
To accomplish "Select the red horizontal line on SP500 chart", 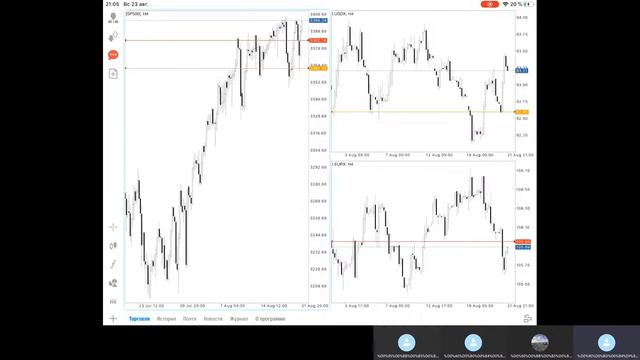I will click(x=216, y=40).
